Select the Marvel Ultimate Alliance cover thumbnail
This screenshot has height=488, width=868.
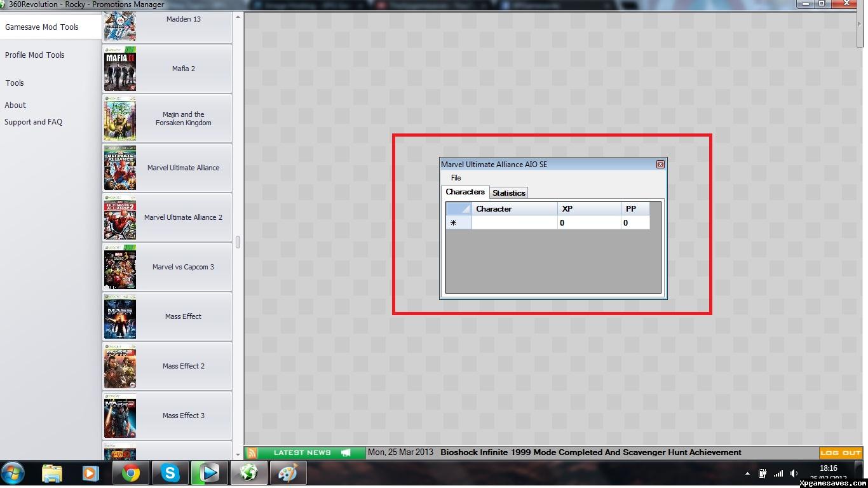120,168
